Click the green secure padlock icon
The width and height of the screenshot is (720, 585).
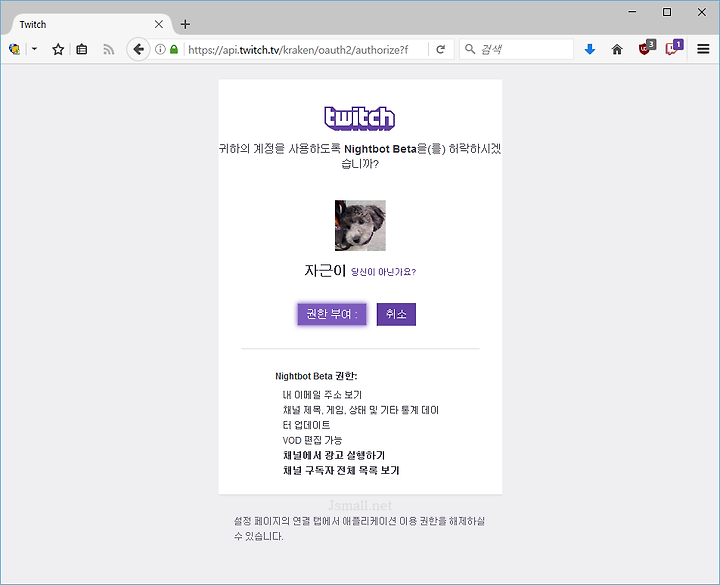tap(174, 49)
